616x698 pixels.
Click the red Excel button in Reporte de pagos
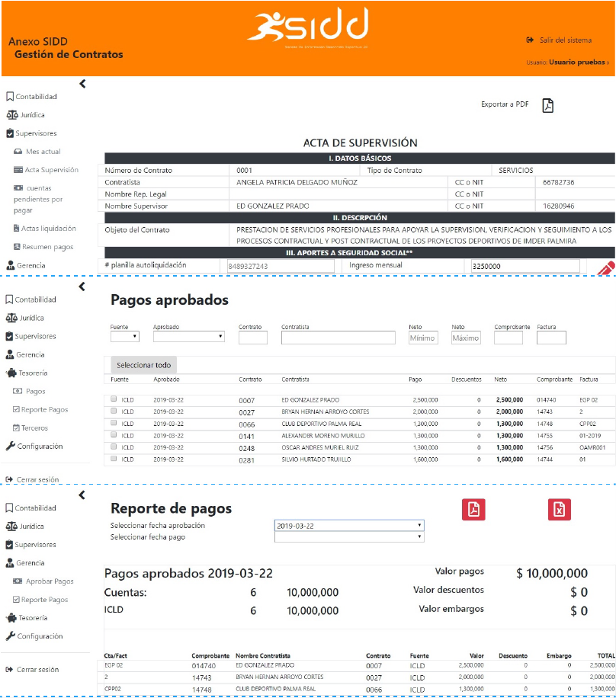pos(559,509)
